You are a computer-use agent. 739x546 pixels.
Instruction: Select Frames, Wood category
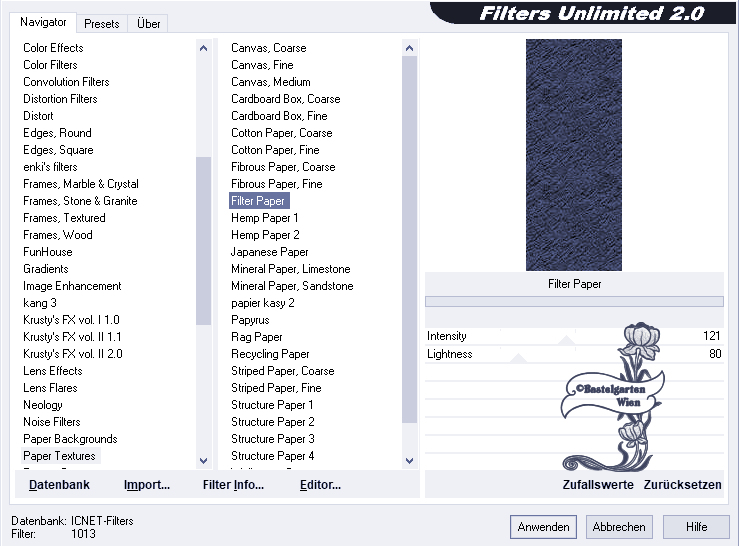[x=58, y=235]
